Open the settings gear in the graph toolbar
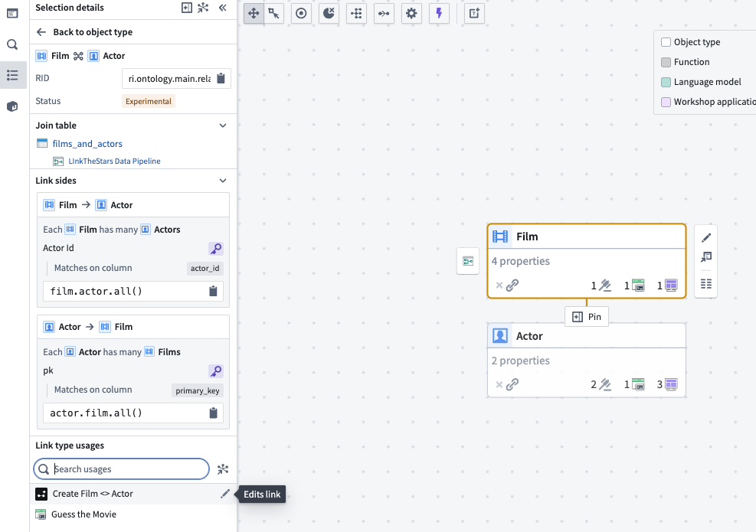 point(411,13)
